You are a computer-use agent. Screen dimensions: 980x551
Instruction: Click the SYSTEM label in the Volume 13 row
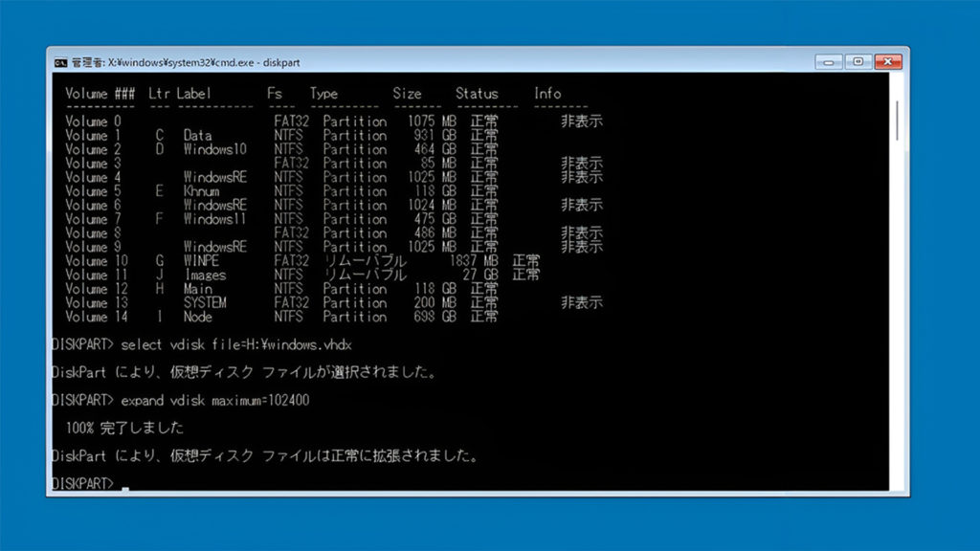[205, 302]
